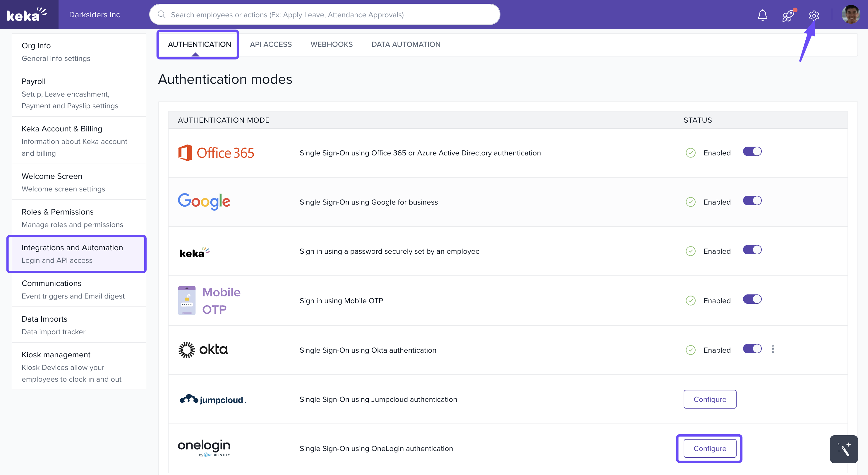Open the notifications bell icon

point(762,15)
